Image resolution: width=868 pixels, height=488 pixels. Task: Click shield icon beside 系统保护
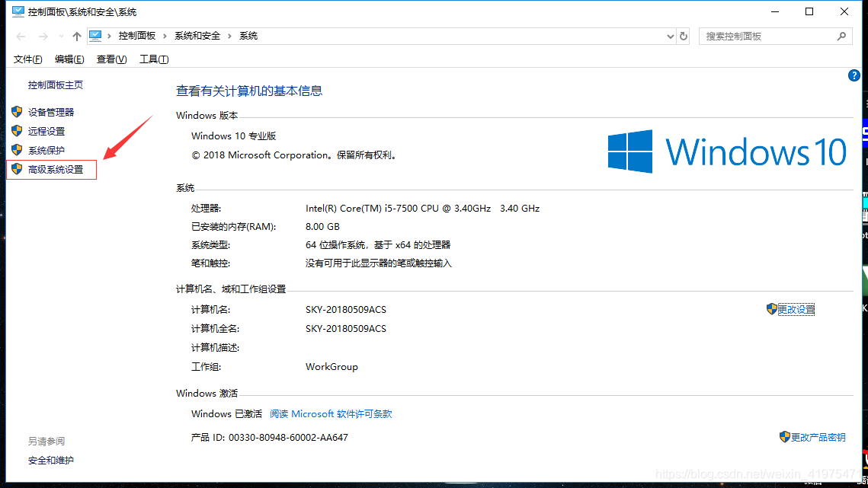tap(17, 150)
